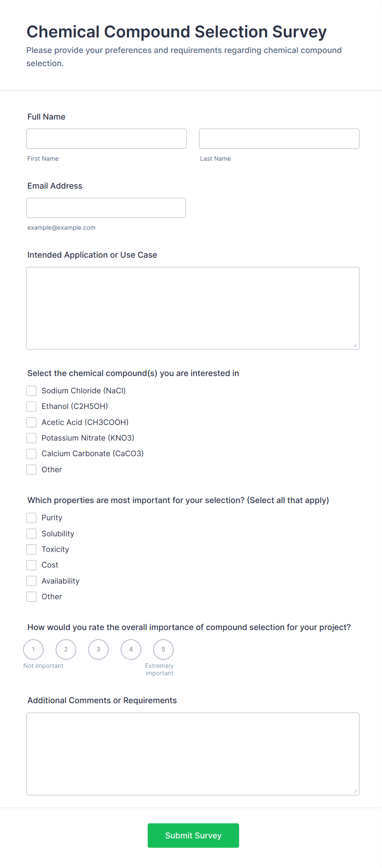Click the Last Name input field
The width and height of the screenshot is (382, 868).
point(279,139)
